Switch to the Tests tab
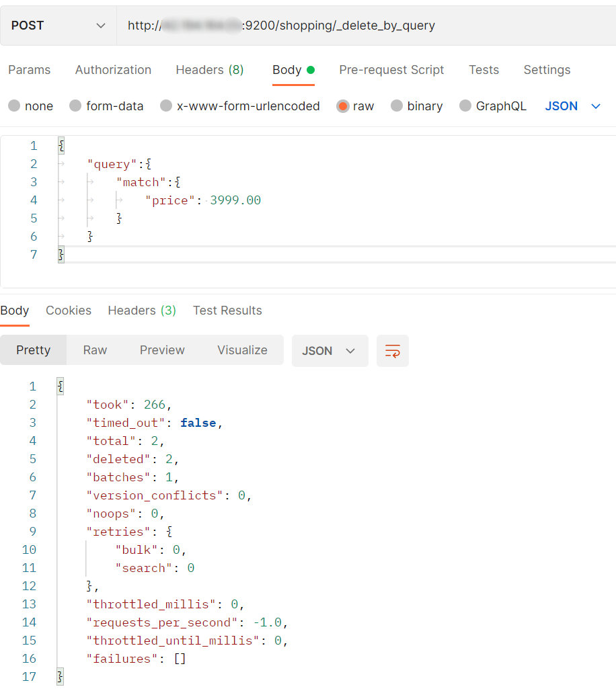Image resolution: width=616 pixels, height=695 pixels. [484, 70]
